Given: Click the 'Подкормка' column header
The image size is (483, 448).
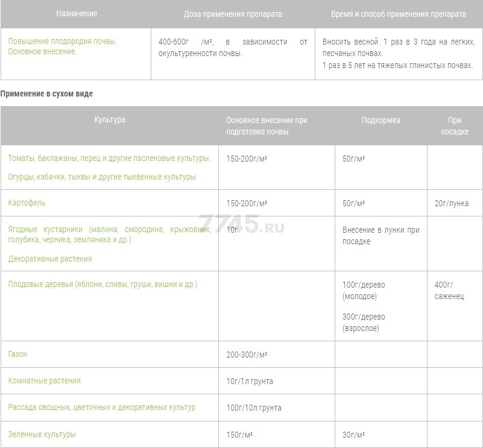Looking at the screenshot, I should pyautogui.click(x=380, y=120).
